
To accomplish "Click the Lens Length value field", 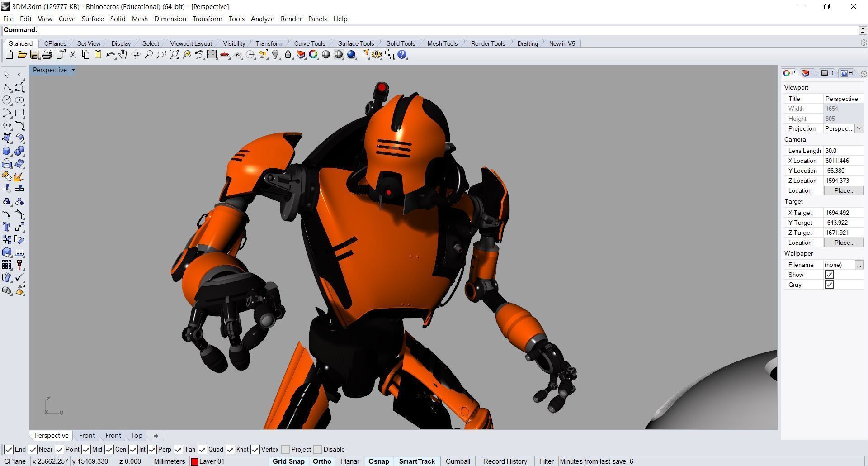I will click(x=844, y=151).
